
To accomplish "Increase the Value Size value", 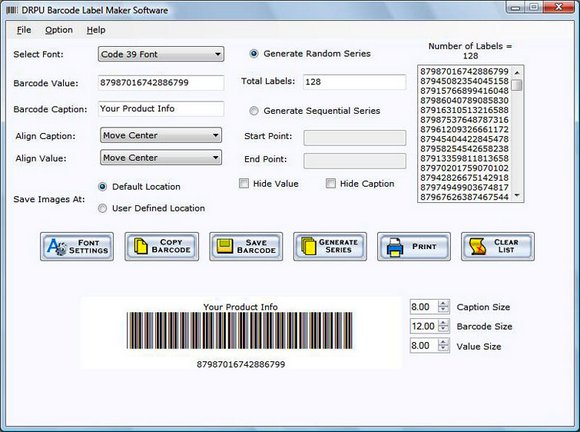I will tap(443, 342).
